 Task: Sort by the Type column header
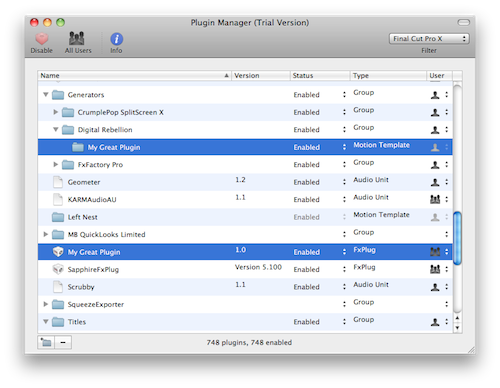388,76
